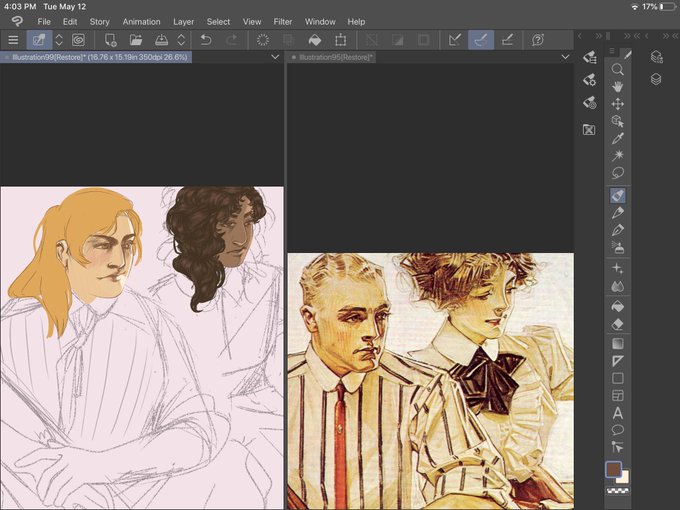Open the help question mark icon
The height and width of the screenshot is (510, 680).
538,40
